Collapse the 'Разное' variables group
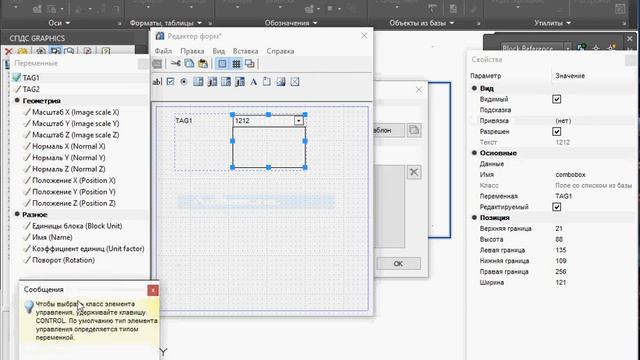This screenshot has height=360, width=640. (x=17, y=214)
